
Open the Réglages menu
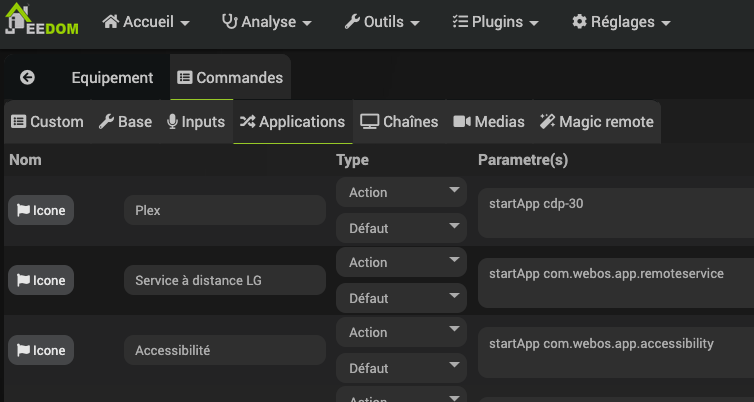621,22
